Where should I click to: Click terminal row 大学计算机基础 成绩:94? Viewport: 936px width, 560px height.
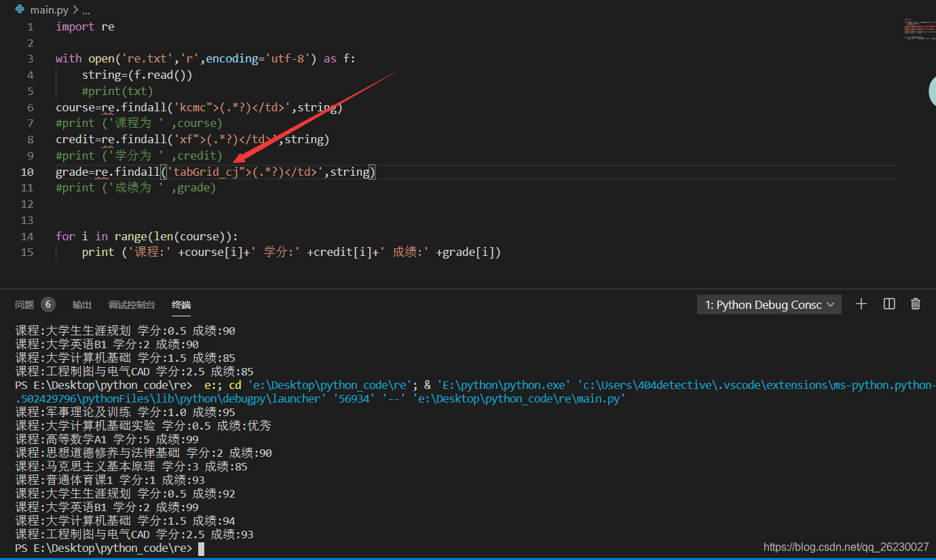126,521
